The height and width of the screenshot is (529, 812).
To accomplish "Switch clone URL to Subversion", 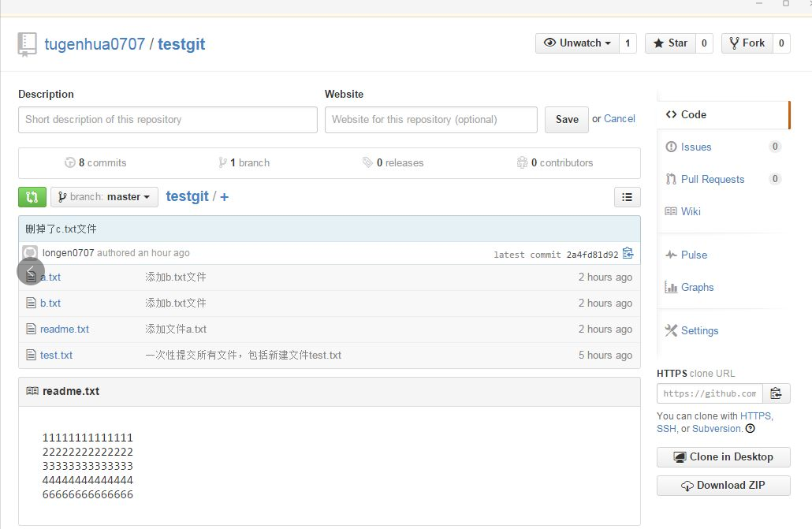I will pyautogui.click(x=716, y=429).
